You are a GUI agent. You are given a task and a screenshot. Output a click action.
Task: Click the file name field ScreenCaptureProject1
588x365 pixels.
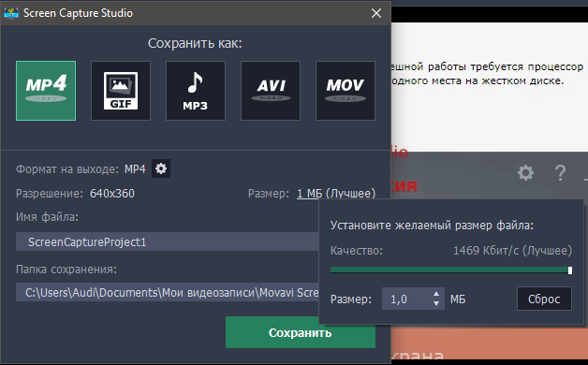coord(168,241)
